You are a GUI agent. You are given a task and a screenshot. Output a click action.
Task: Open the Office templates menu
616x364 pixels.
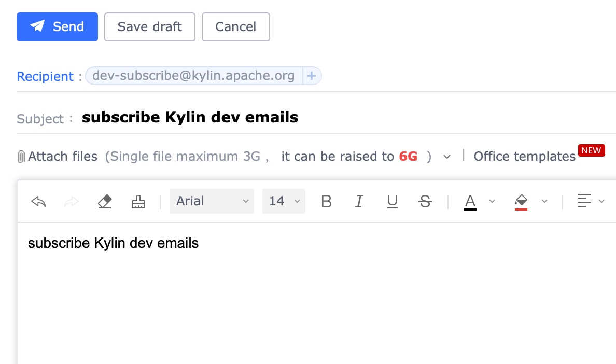click(x=524, y=157)
